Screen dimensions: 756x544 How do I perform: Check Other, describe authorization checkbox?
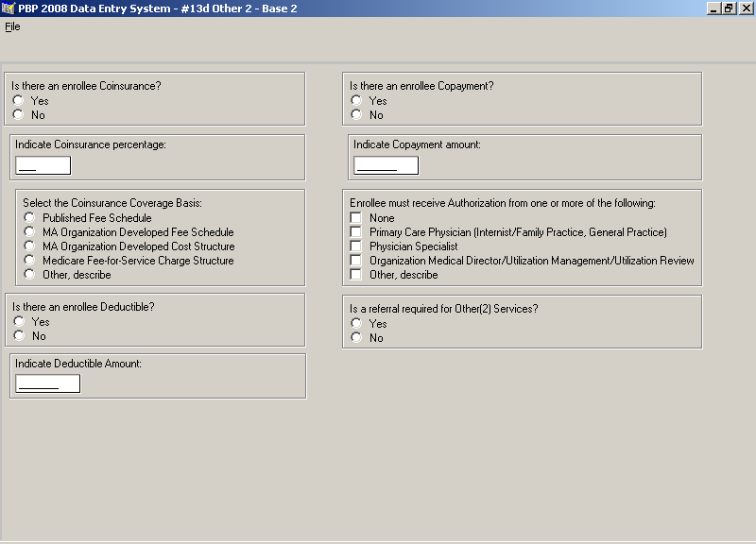point(356,275)
